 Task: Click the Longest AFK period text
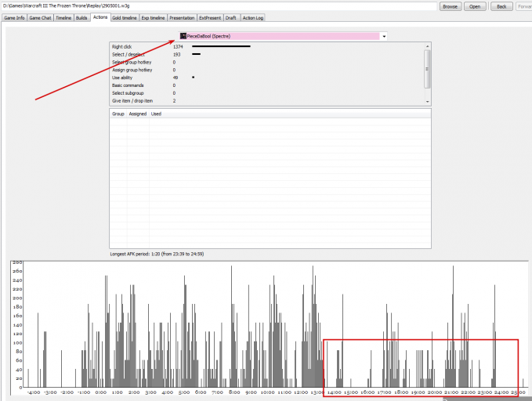[x=157, y=254]
